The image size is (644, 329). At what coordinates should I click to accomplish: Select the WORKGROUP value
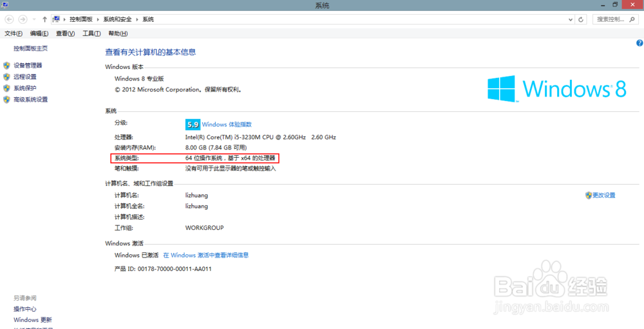coord(205,227)
